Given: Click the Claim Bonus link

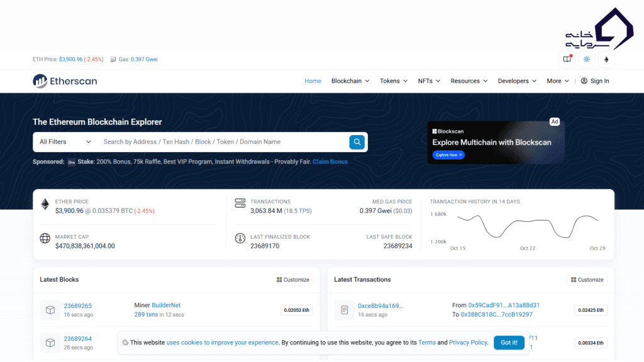Looking at the screenshot, I should (x=330, y=162).
